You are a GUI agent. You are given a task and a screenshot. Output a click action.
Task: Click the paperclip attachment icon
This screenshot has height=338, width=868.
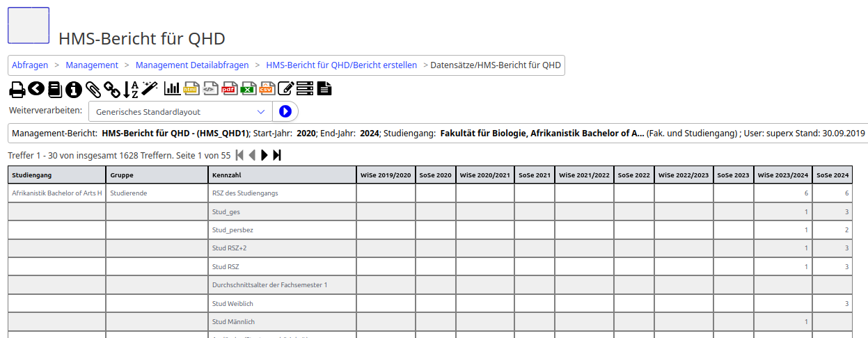point(93,89)
